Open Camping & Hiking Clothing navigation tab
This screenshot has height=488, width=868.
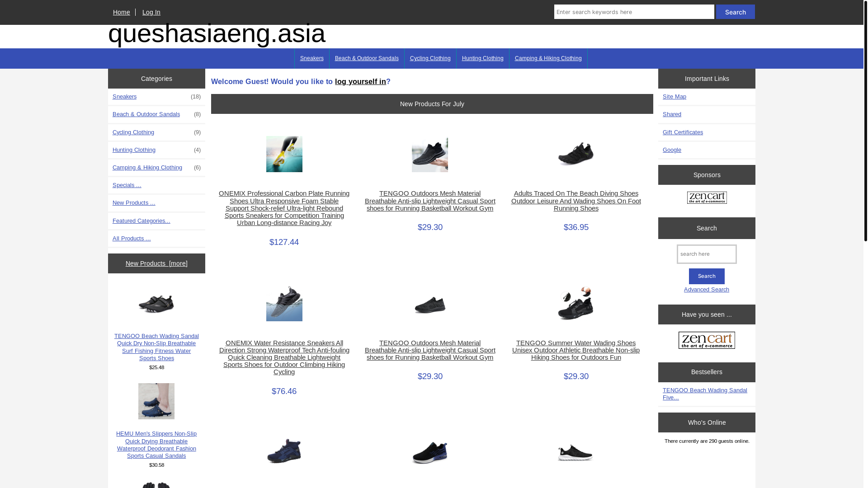coord(548,58)
